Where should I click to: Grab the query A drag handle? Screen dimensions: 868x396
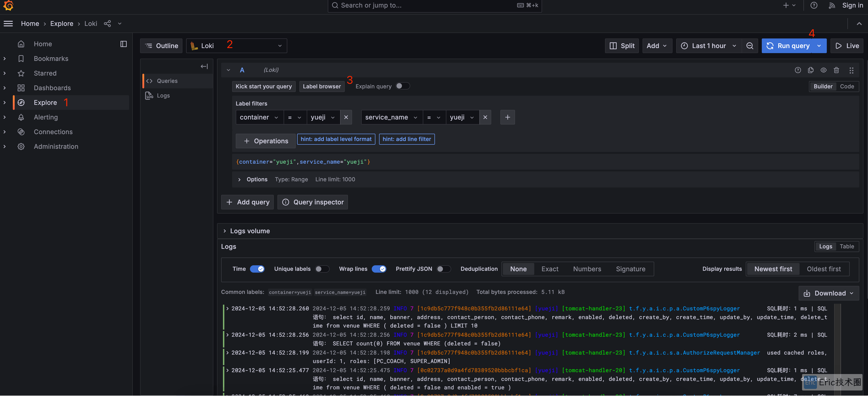[x=852, y=70]
